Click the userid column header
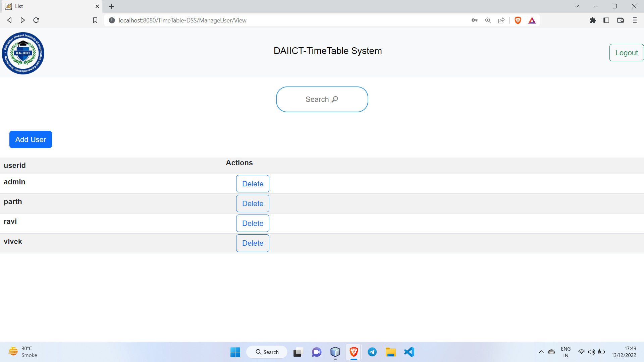The height and width of the screenshot is (362, 644). pyautogui.click(x=15, y=165)
